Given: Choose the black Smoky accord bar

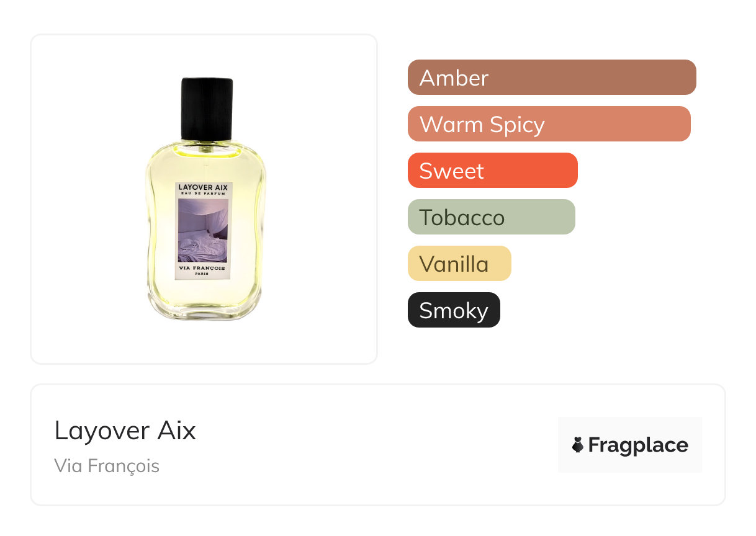Looking at the screenshot, I should tap(454, 310).
